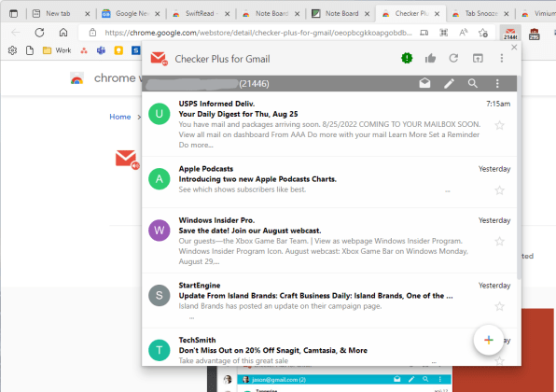Search mail in account bar

coord(473,83)
